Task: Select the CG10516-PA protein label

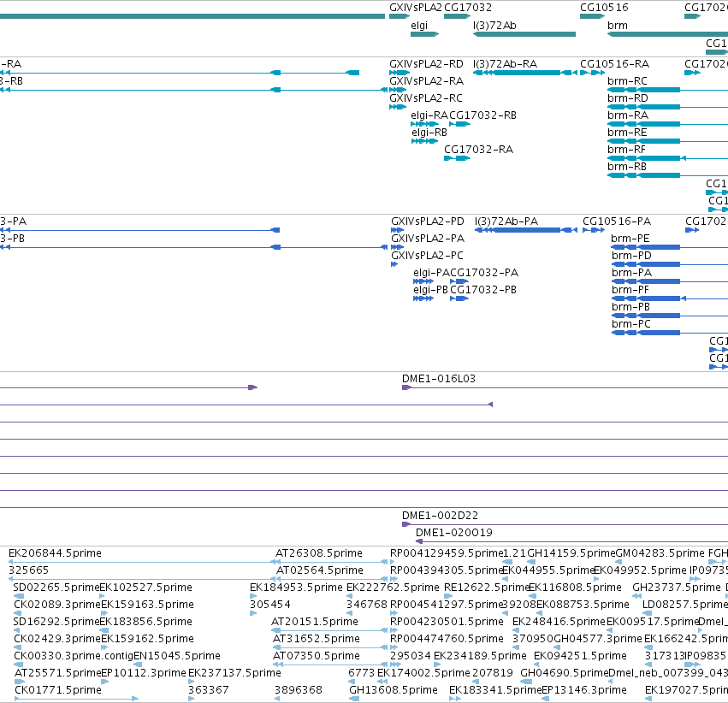Action: click(x=617, y=222)
